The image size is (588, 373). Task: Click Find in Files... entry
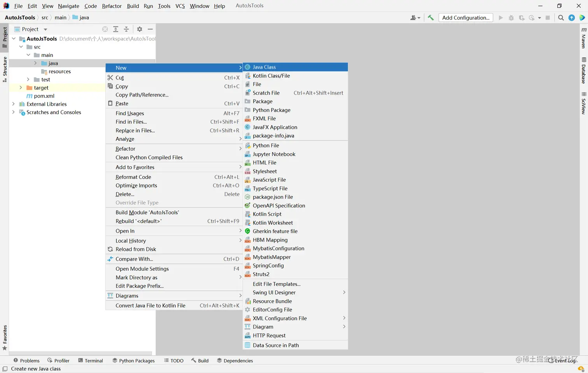(x=174, y=122)
